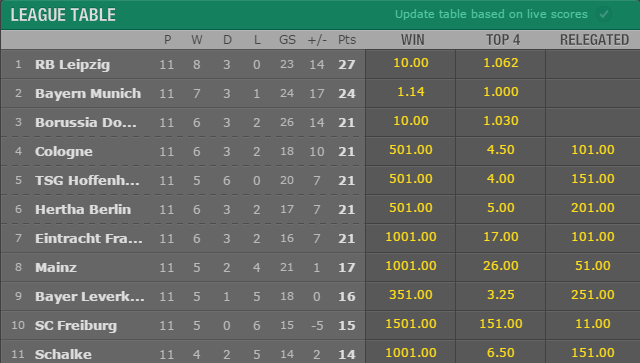Select Eintracht Frankfurt TOP 4 odds 17.00
This screenshot has height=363, width=640.
[x=500, y=237]
